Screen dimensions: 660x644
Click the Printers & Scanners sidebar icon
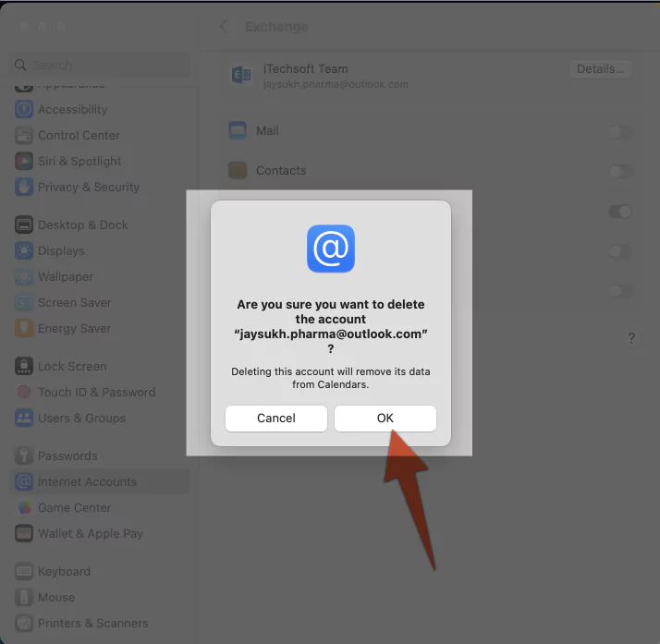24,624
